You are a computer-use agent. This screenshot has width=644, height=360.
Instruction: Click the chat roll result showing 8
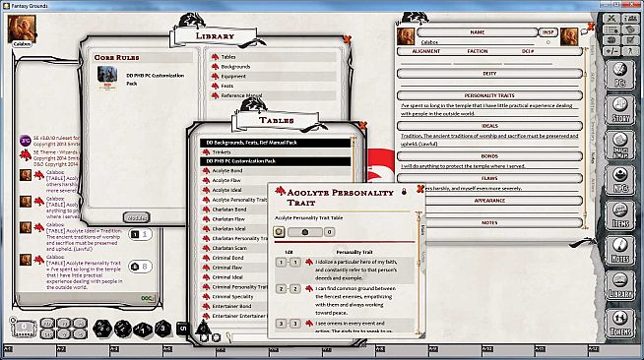pyautogui.click(x=140, y=267)
